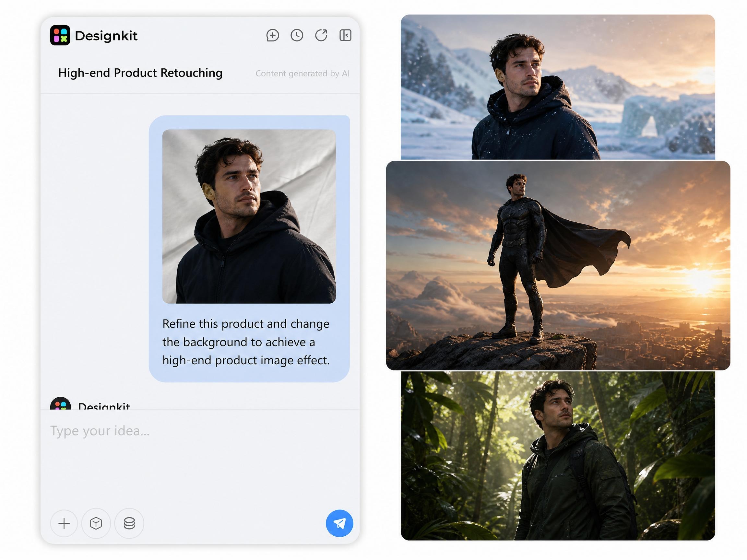Collapse the sidebar panel icon

[x=345, y=35]
